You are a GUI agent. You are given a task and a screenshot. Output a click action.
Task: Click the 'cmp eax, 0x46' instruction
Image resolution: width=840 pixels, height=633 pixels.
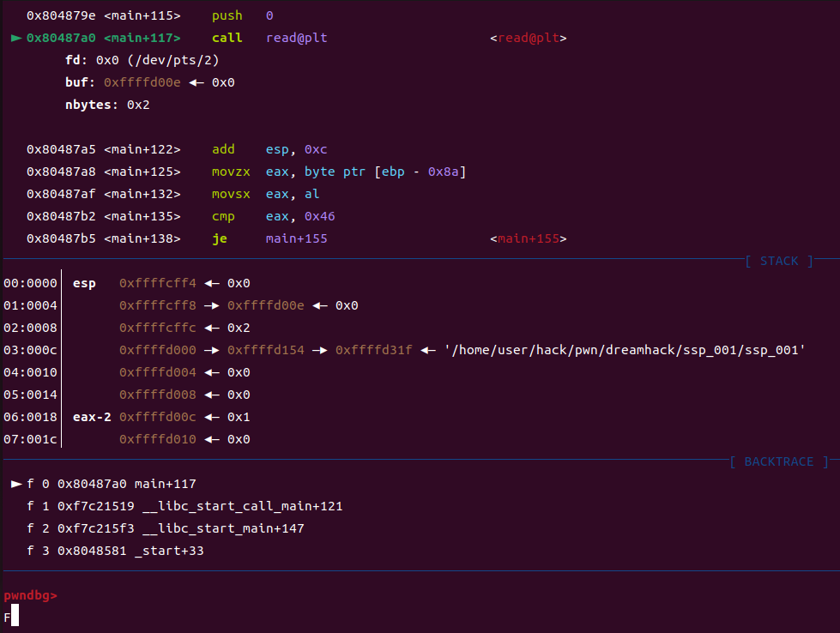[x=273, y=216]
